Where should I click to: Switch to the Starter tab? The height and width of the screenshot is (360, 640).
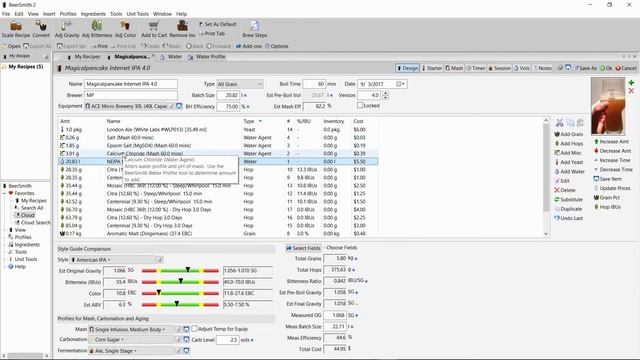(x=432, y=68)
